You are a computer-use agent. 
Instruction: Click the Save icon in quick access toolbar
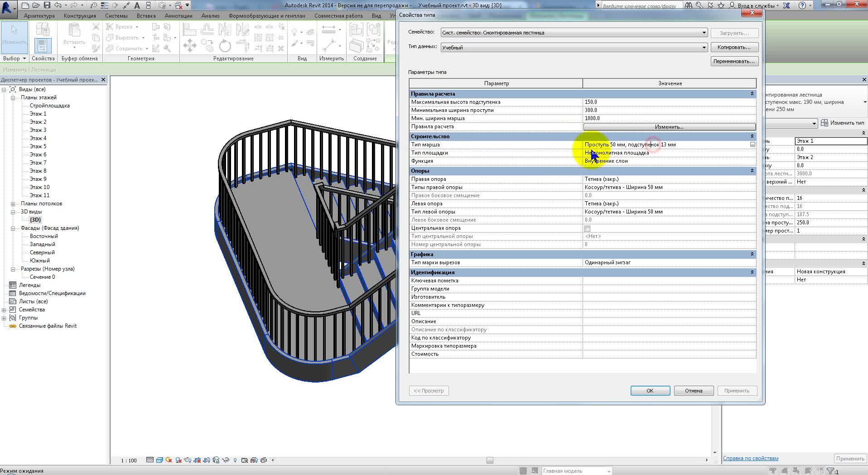tap(48, 5)
